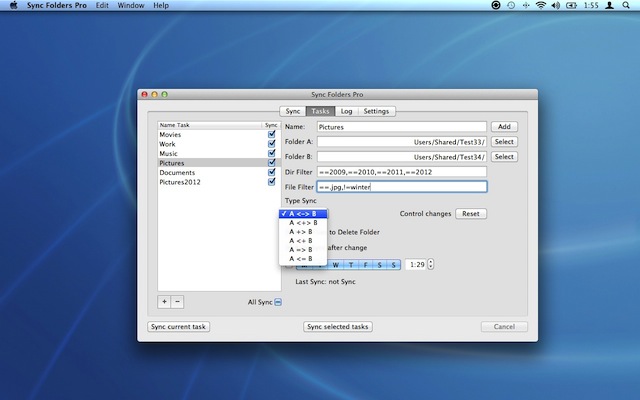Click the Sync current task button
Screen dimensions: 640x400
coord(179,327)
